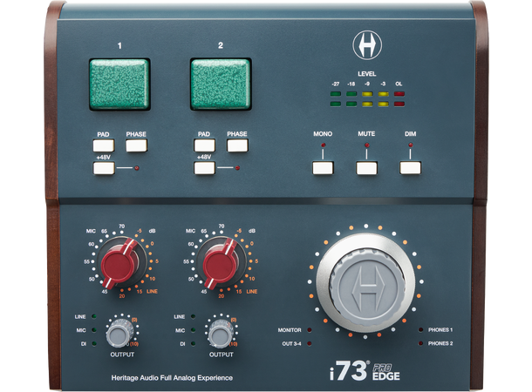
Task: Toggle channel 1 PAD button
Action: click(x=104, y=145)
